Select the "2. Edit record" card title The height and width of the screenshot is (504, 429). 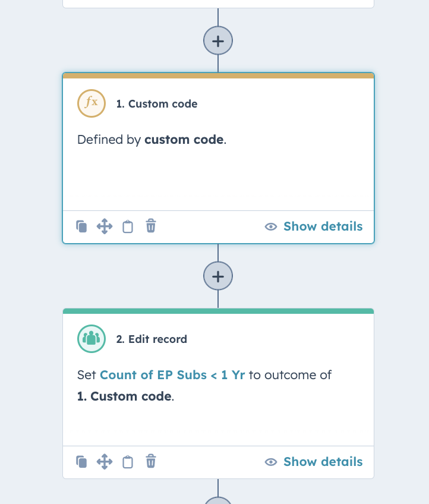coord(152,339)
